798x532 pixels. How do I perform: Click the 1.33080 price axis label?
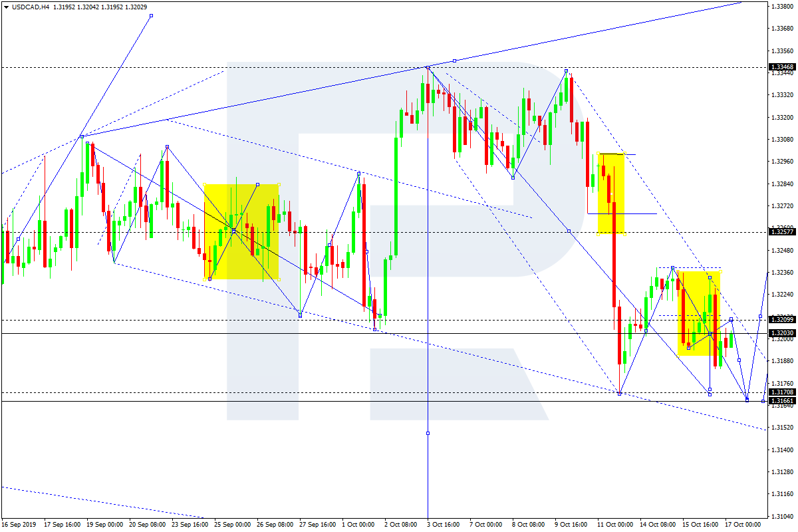tap(781, 140)
